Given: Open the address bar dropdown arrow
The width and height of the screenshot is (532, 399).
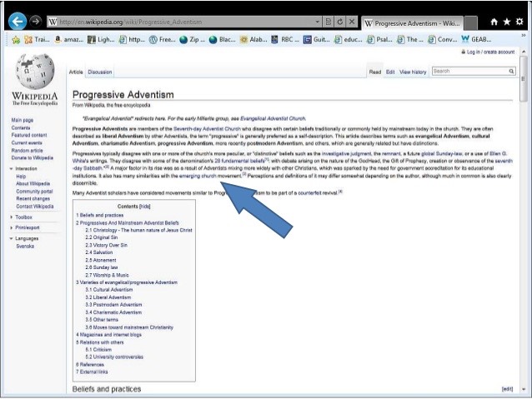Looking at the screenshot, I should (x=317, y=22).
